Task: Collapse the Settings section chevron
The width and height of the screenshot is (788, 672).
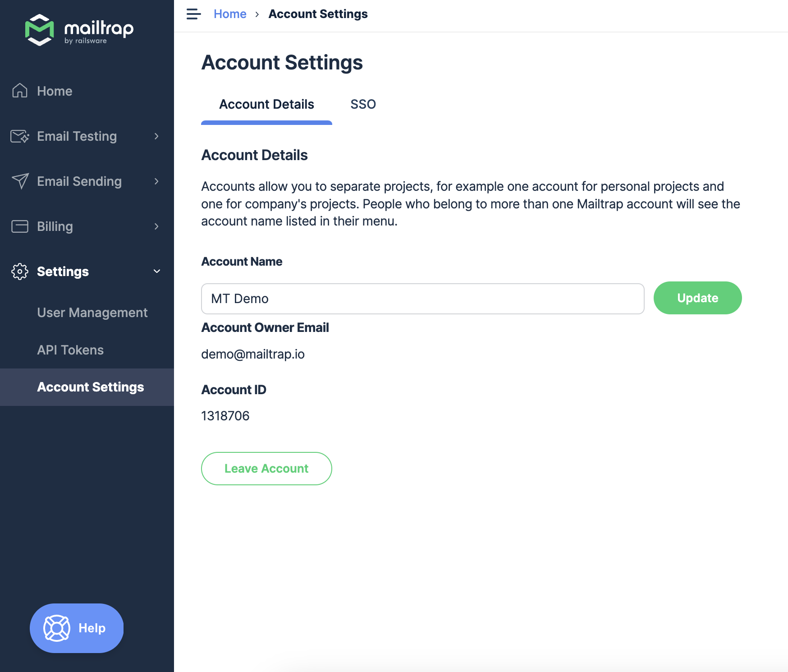Action: pos(156,271)
